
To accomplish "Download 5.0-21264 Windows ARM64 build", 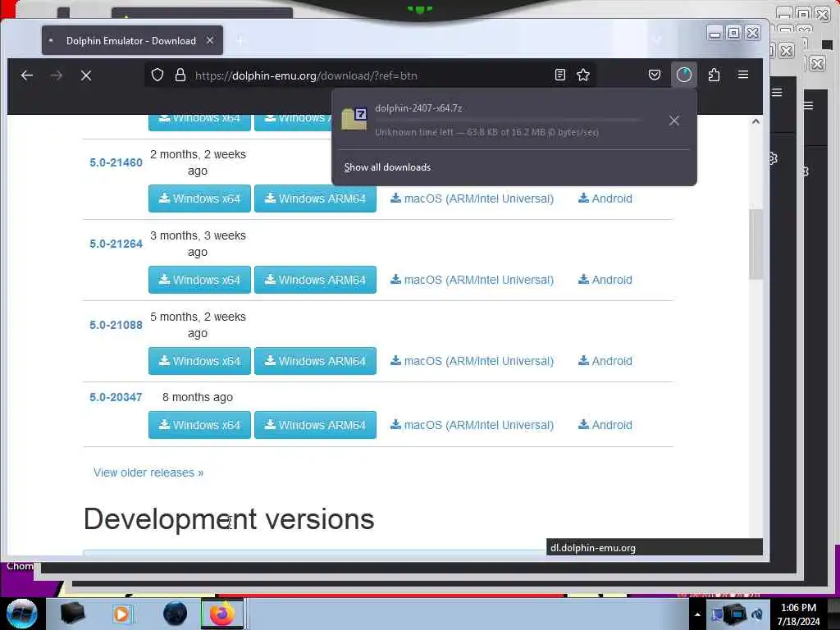I will [315, 281].
